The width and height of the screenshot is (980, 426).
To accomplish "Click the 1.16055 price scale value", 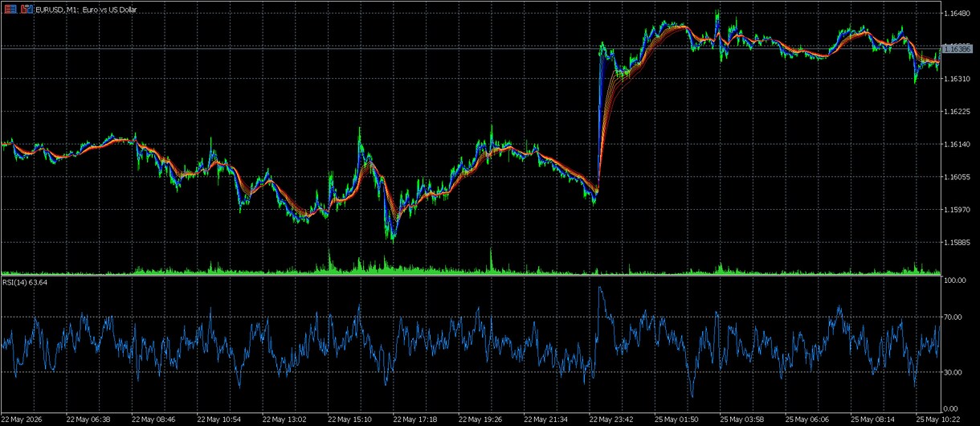I will coord(958,178).
